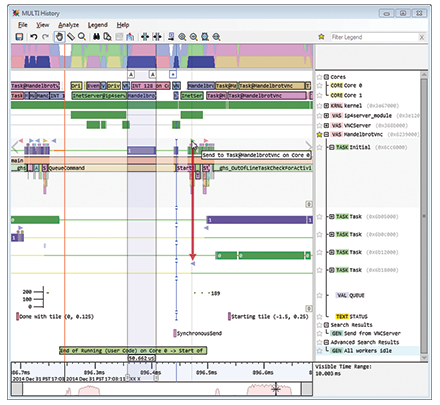Click the left 'A' bookmark marker
The image size is (440, 405).
click(x=131, y=74)
